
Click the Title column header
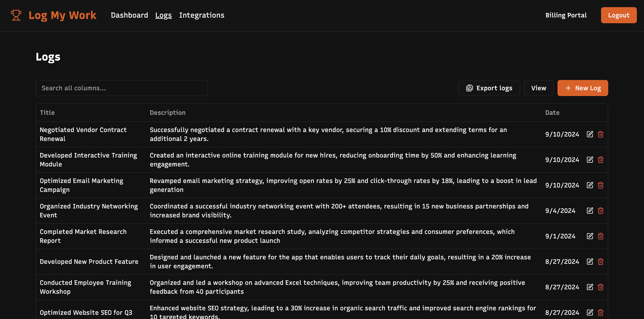47,113
